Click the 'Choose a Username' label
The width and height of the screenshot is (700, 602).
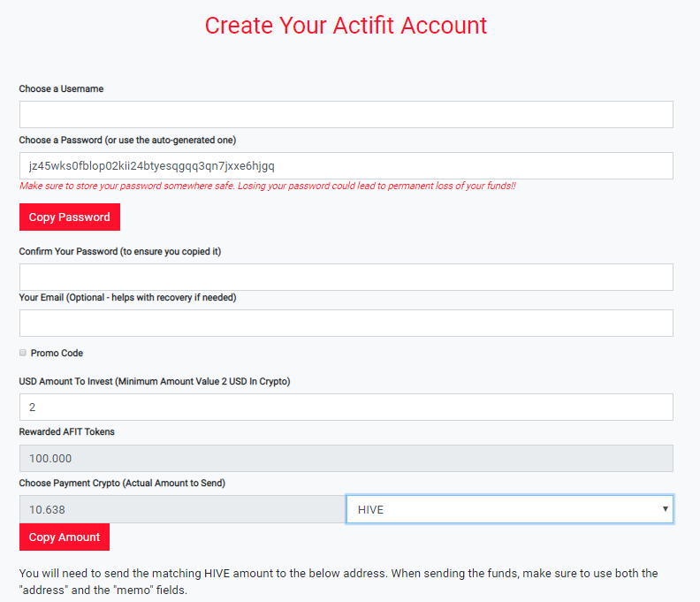coord(61,89)
